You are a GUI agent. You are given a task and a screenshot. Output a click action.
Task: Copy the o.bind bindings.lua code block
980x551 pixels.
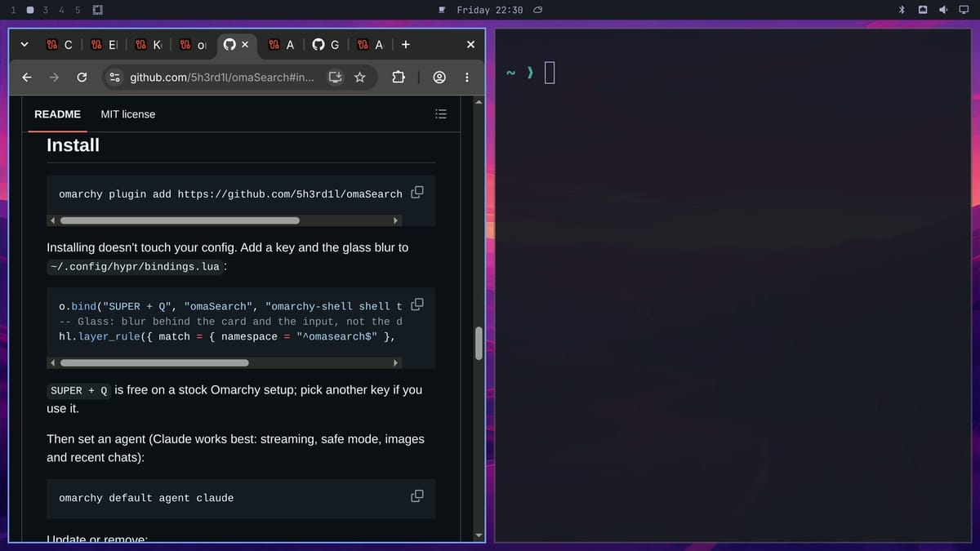point(417,304)
